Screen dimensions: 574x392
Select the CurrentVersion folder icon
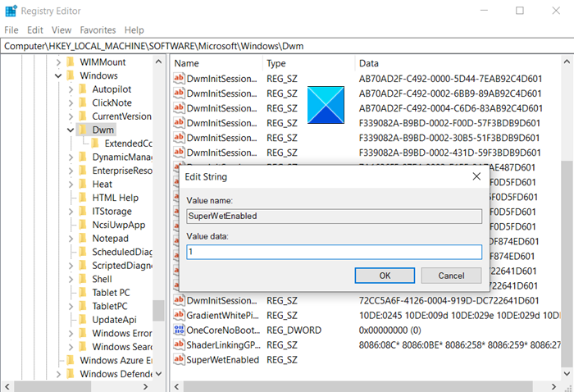(83, 116)
